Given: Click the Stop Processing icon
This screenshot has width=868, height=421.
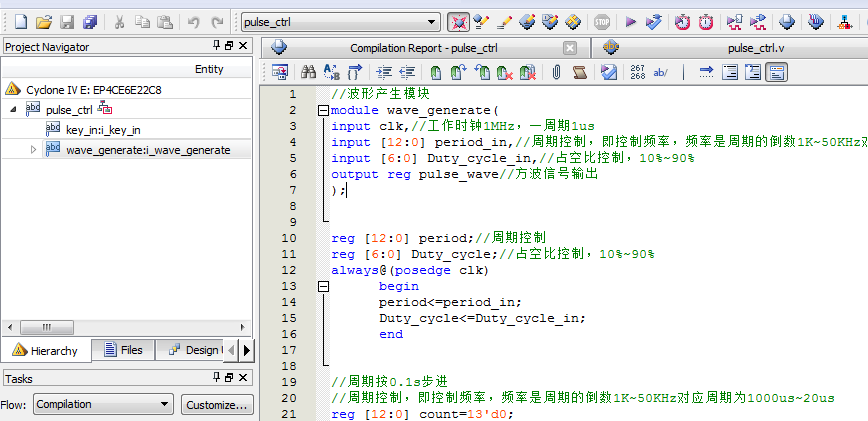Looking at the screenshot, I should coord(602,21).
